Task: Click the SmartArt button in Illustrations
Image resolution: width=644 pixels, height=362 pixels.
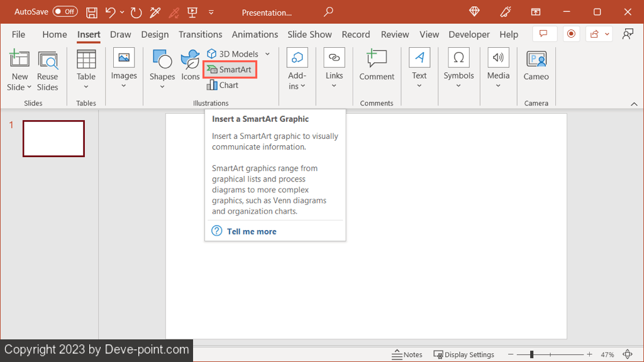Action: click(x=230, y=70)
